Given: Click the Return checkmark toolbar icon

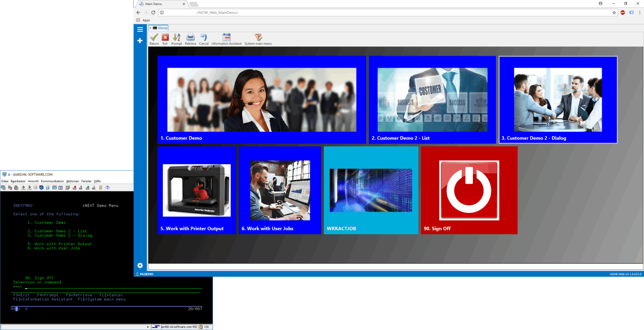Looking at the screenshot, I should click(154, 38).
